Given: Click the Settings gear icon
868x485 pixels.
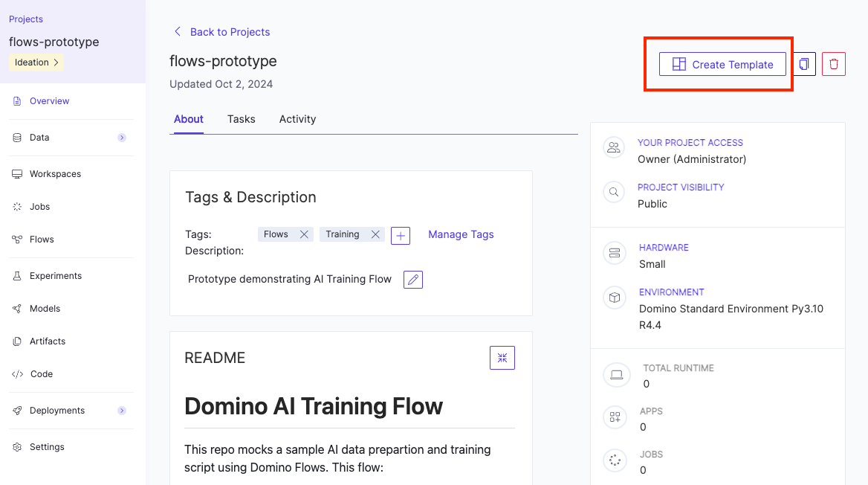Looking at the screenshot, I should pos(17,447).
